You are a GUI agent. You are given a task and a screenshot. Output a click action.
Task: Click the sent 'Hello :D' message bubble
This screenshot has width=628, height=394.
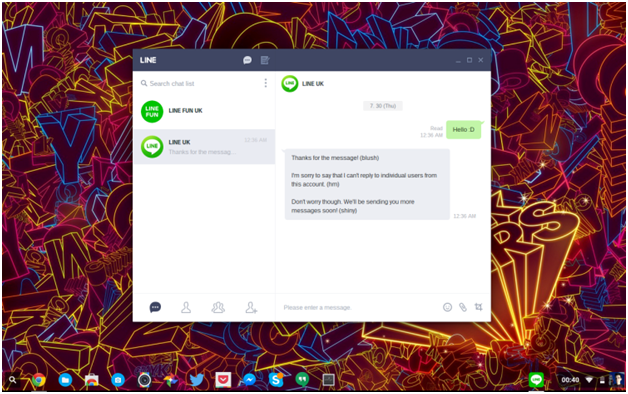point(463,130)
